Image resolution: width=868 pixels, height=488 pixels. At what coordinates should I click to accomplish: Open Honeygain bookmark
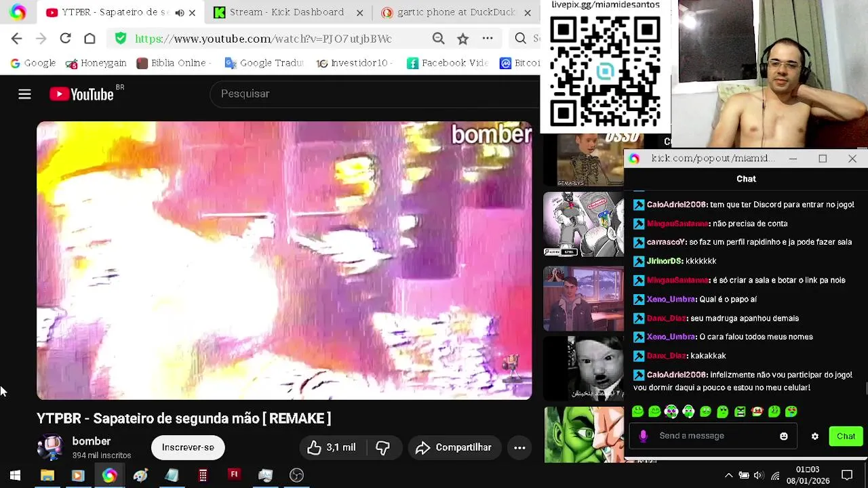coord(96,63)
